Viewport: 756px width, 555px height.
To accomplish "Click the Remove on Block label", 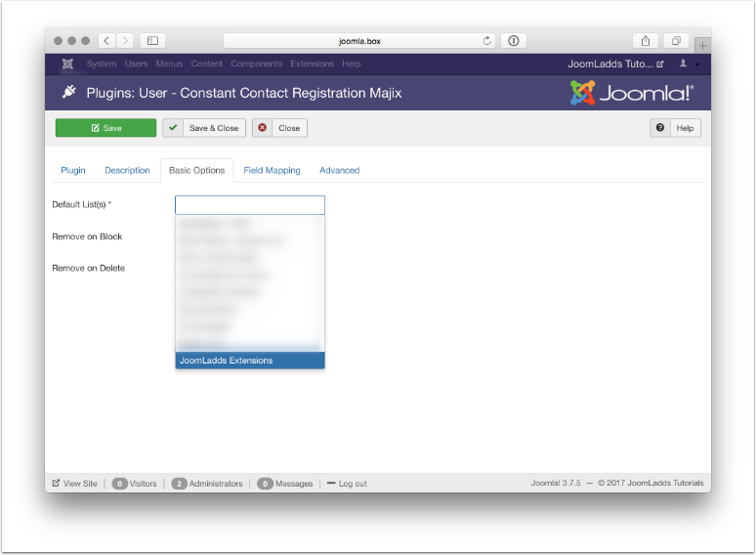I will (x=87, y=236).
